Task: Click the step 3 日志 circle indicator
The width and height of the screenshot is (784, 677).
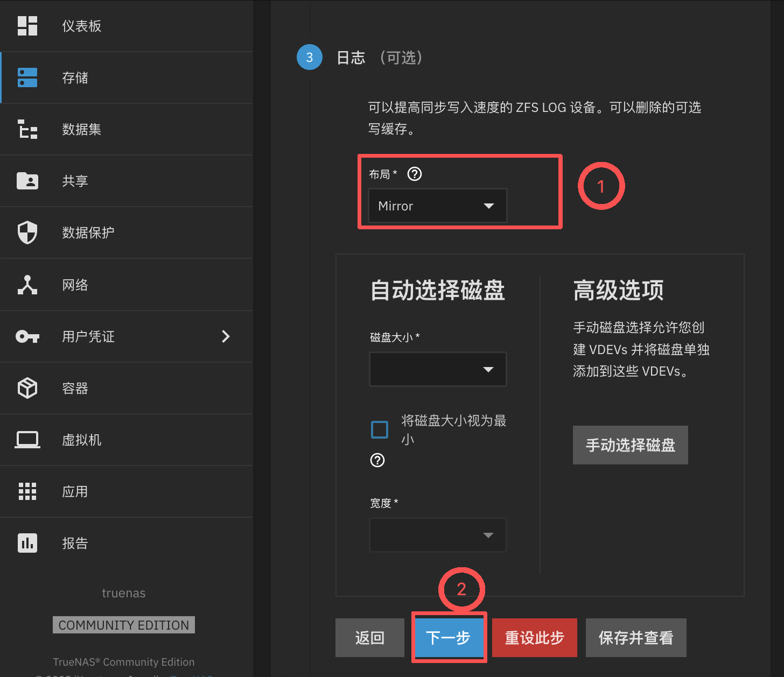Action: coord(310,58)
